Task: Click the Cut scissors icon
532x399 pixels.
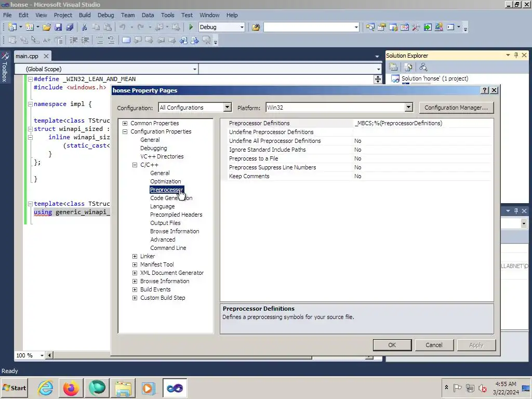Action: tap(85, 27)
